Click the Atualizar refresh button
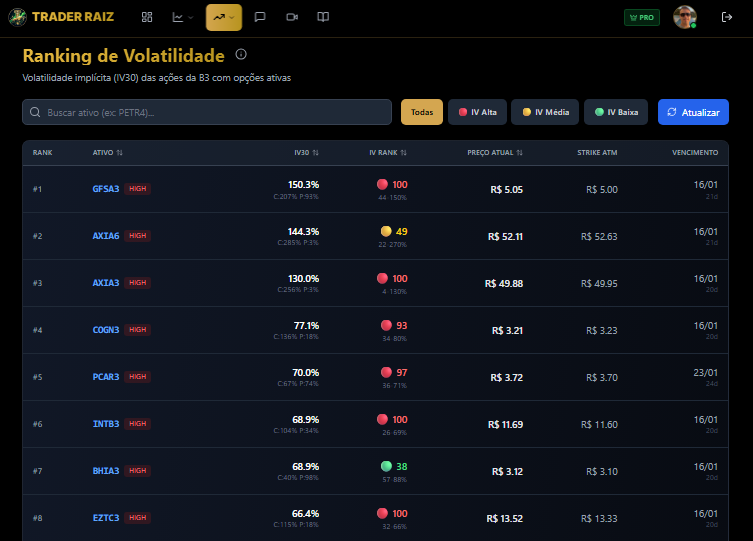 (x=693, y=112)
